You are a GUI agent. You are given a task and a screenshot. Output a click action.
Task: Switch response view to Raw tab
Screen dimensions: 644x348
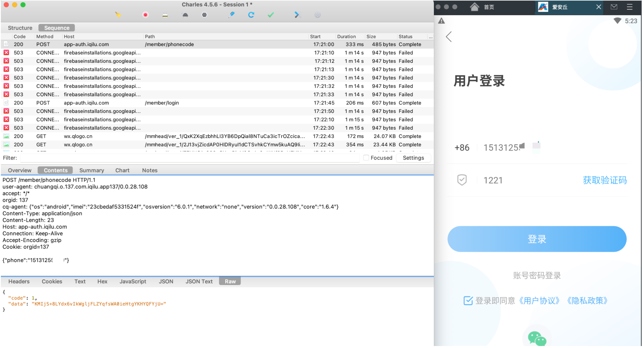tap(230, 281)
